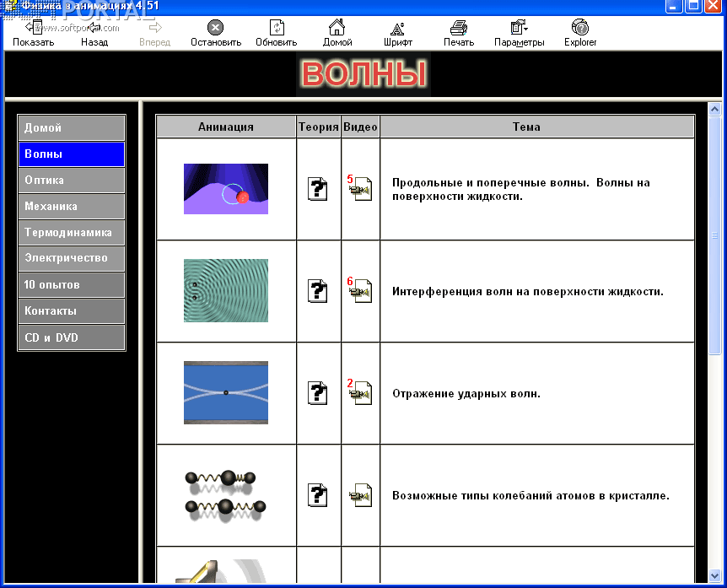Viewport: 727px width, 588px height.
Task: Select Домой in the left sidebar
Action: click(x=72, y=127)
